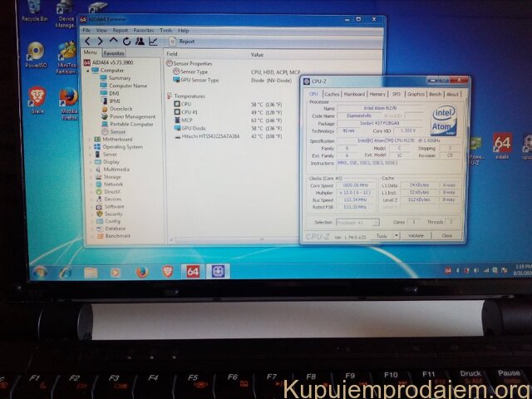Click the CPU-Z icon in the taskbar

click(x=219, y=272)
